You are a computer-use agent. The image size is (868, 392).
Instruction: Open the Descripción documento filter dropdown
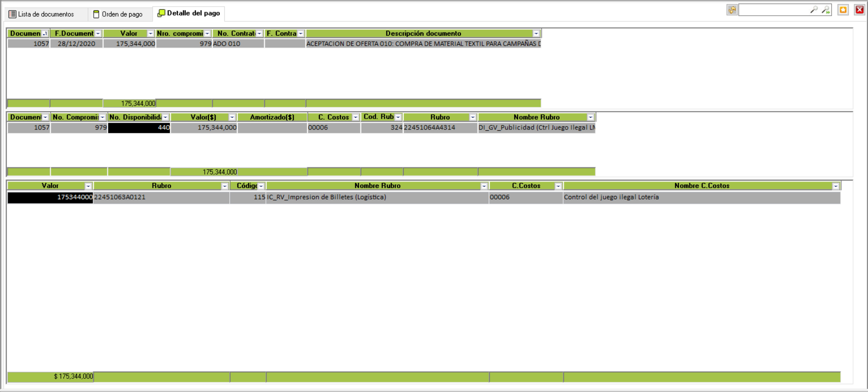tap(536, 33)
